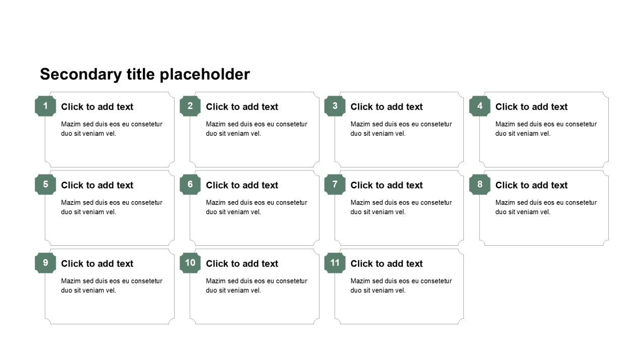
Task: Click the number 9 badge icon
Action: 45,263
